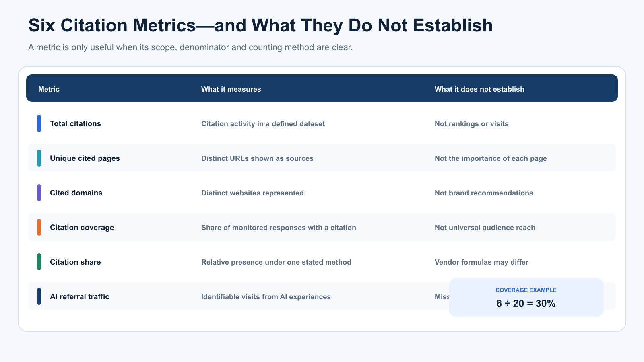Click 'Citation activity in a defined dataset'

click(263, 124)
